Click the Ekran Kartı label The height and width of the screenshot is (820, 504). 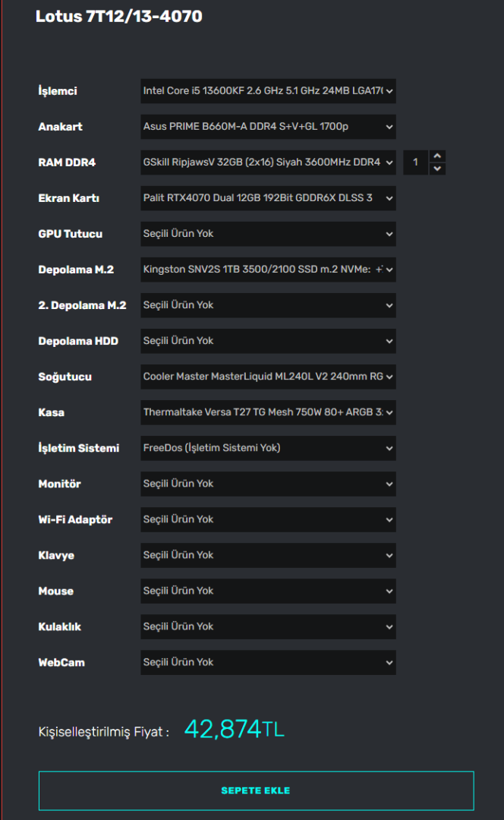pyautogui.click(x=68, y=198)
